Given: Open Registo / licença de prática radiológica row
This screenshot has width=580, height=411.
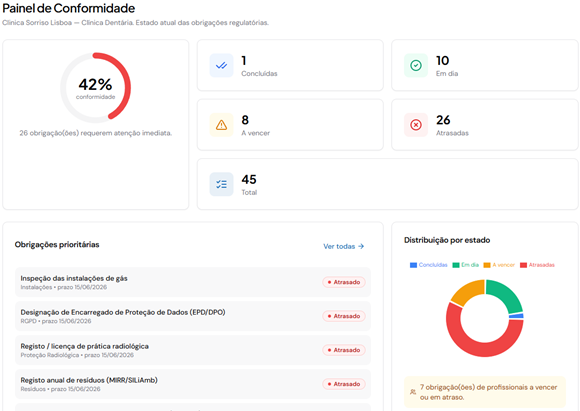Looking at the screenshot, I should point(193,350).
